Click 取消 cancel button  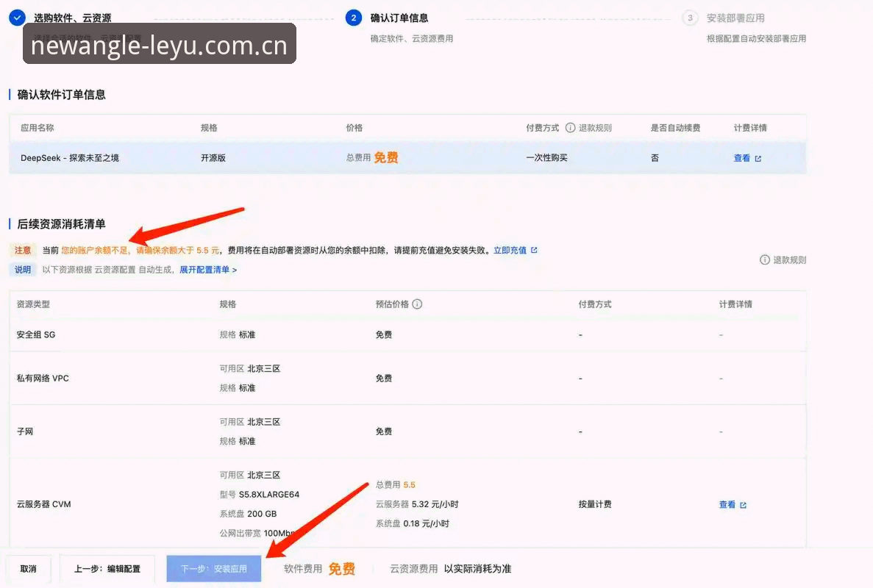[x=29, y=569]
